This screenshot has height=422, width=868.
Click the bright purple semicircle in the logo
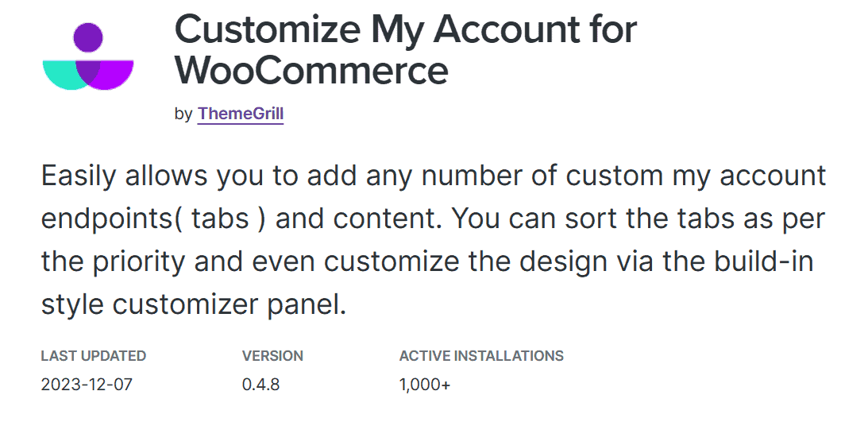point(117,75)
